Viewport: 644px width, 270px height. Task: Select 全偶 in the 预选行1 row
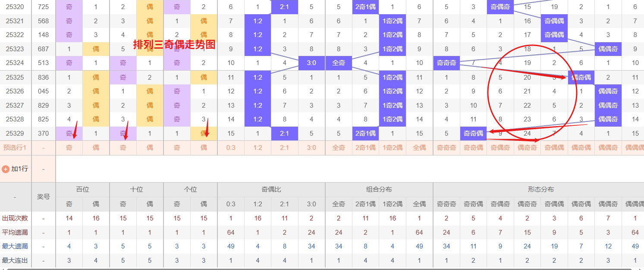click(419, 148)
